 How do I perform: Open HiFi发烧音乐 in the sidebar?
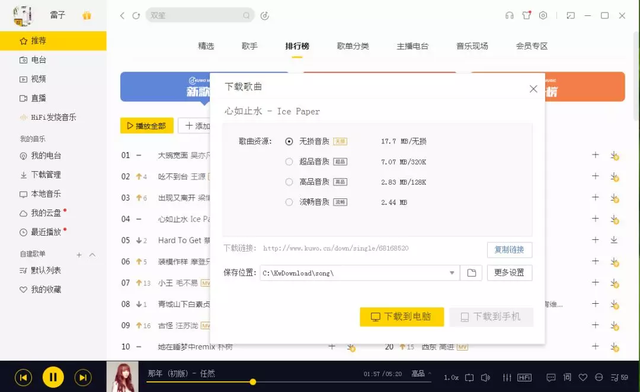pyautogui.click(x=53, y=117)
